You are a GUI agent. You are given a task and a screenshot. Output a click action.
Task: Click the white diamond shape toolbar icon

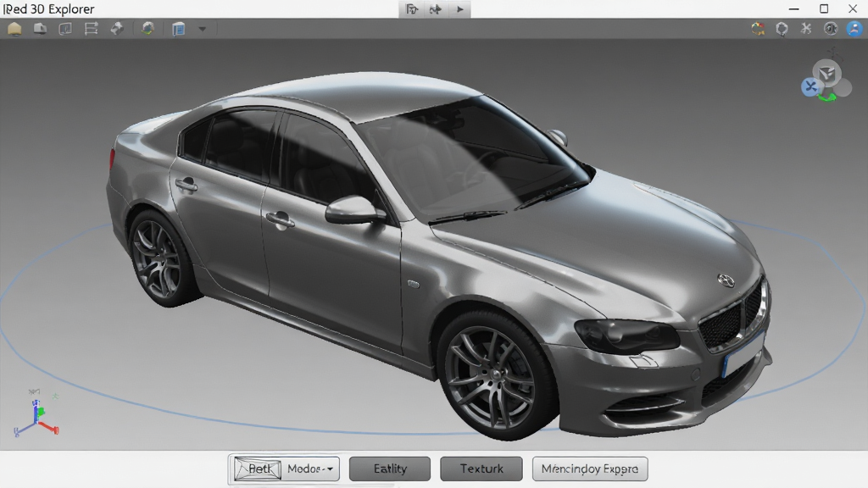coord(117,29)
